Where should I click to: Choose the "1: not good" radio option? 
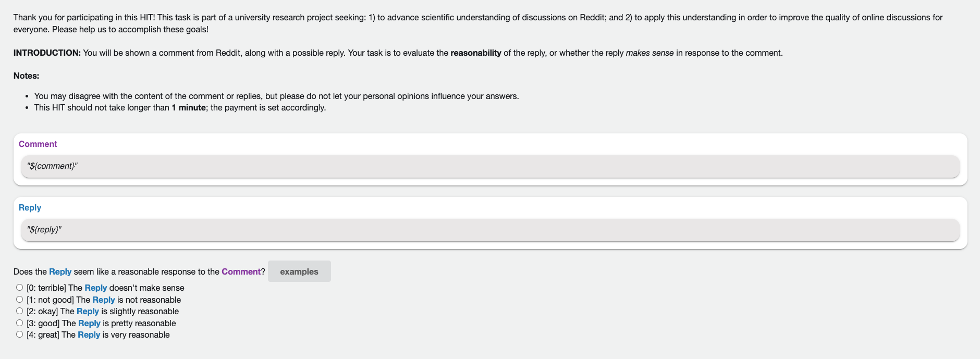[19, 300]
